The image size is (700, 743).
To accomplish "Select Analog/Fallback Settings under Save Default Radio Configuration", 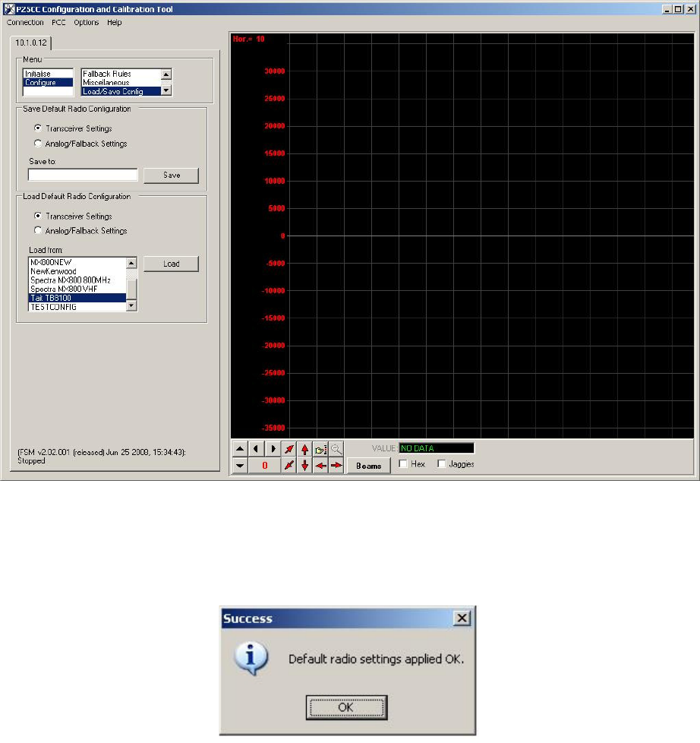I will 38,143.
